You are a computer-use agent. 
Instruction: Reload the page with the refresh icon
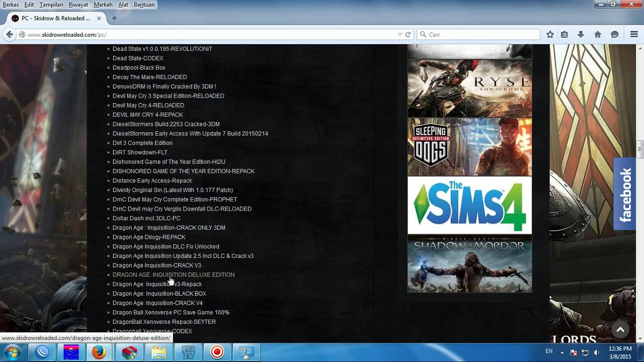pyautogui.click(x=408, y=35)
